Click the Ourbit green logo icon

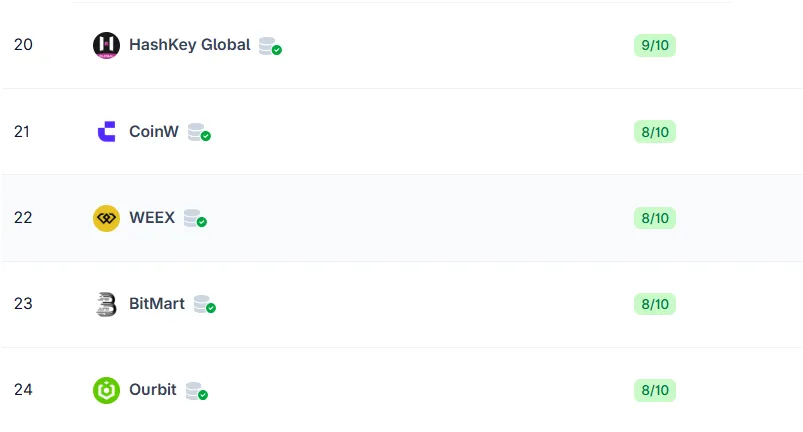click(106, 390)
